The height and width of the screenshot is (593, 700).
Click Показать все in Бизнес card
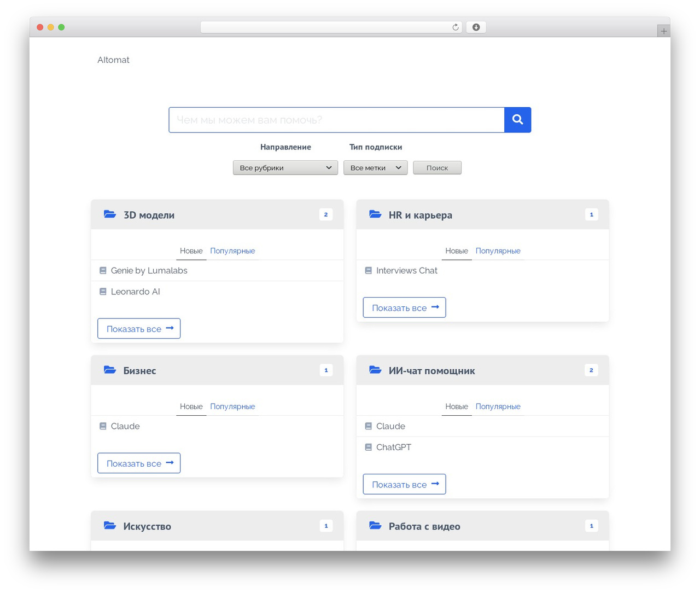139,463
